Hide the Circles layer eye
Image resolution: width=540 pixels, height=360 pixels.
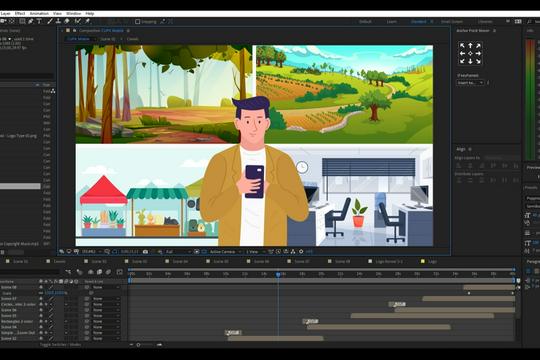tap(41, 304)
